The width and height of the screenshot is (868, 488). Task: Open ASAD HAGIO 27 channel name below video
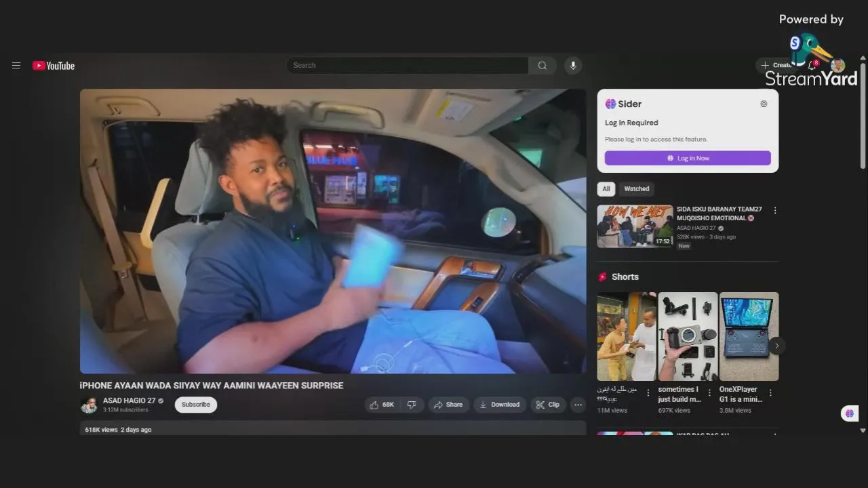(129, 401)
